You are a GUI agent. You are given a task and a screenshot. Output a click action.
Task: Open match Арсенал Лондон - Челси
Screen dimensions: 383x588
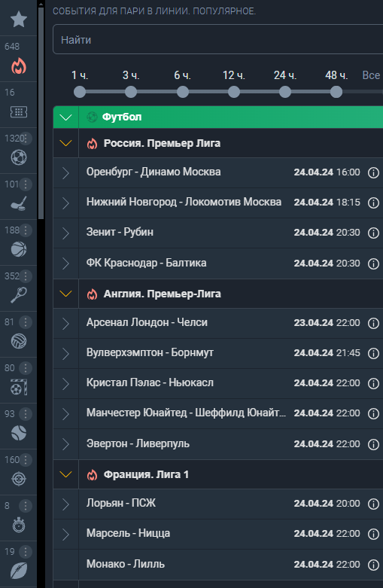tap(147, 322)
